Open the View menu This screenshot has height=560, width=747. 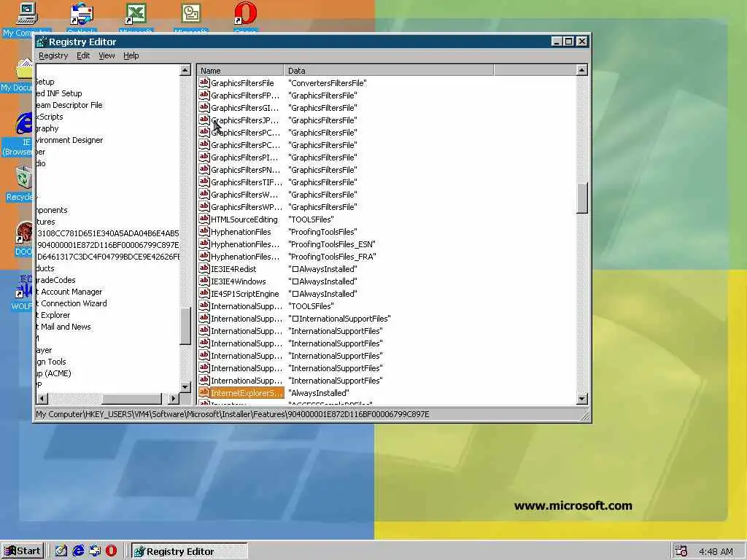click(x=107, y=55)
